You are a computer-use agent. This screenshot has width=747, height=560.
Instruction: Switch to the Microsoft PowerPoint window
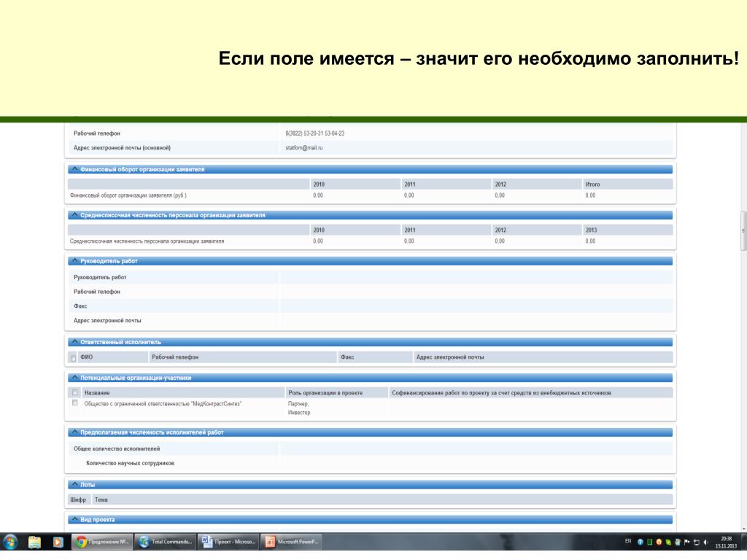point(291,542)
